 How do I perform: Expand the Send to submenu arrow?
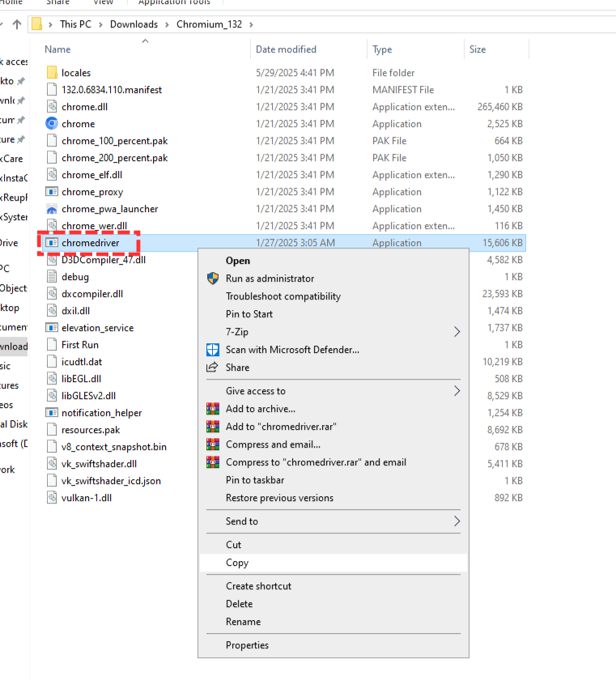(x=457, y=521)
